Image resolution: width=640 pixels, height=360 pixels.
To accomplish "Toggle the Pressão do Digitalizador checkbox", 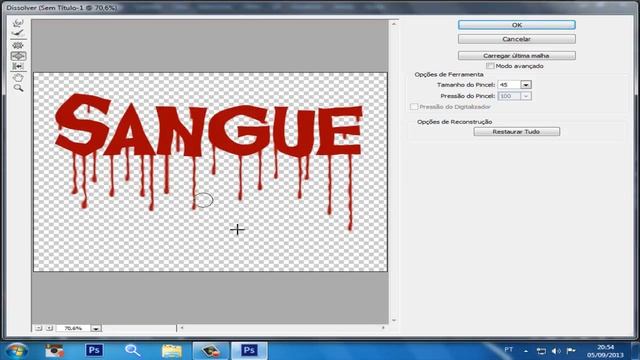I will coord(414,107).
